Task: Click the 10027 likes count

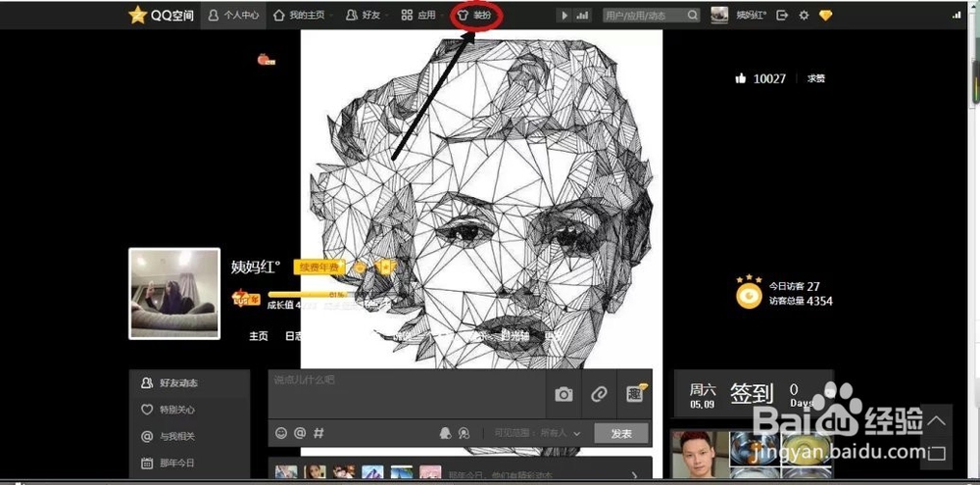Action: click(x=769, y=78)
